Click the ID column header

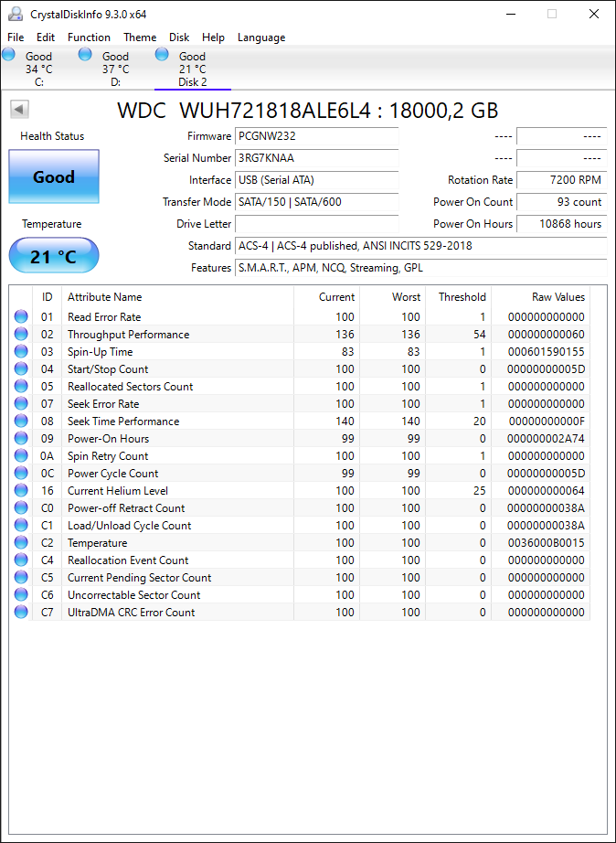(48, 297)
